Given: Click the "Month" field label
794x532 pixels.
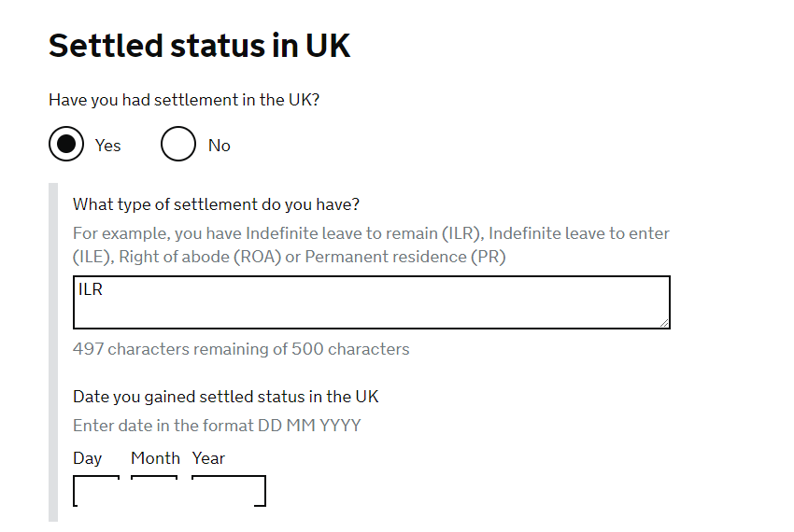Looking at the screenshot, I should pos(155,458).
